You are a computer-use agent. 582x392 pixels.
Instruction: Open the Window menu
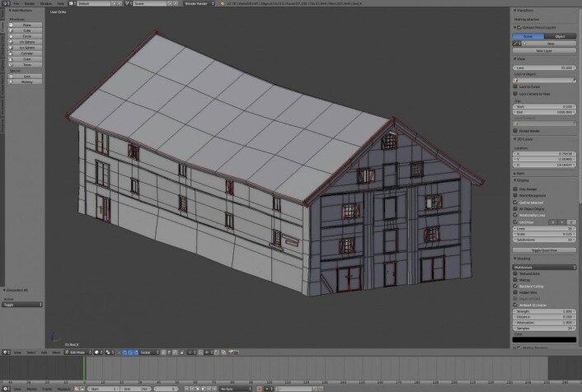pos(46,3)
